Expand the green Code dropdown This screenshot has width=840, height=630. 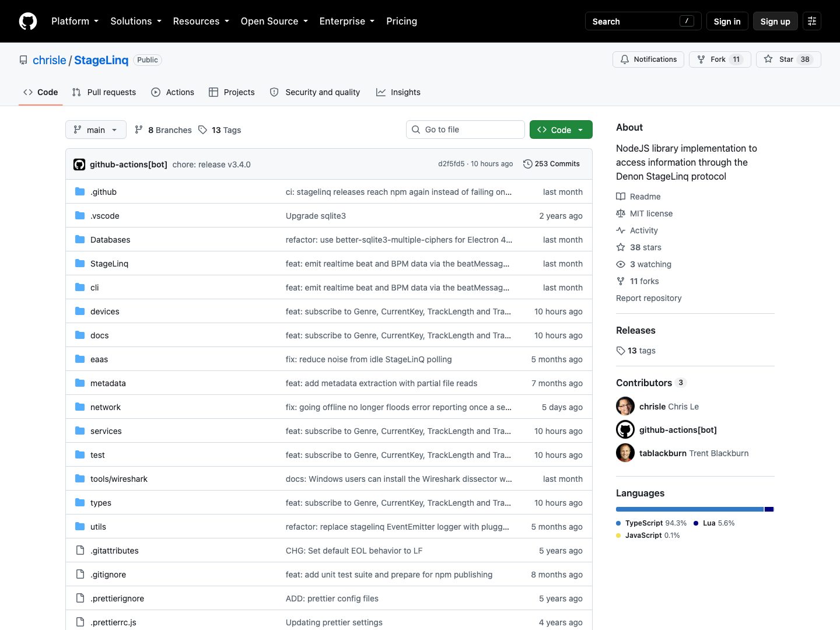coord(561,129)
